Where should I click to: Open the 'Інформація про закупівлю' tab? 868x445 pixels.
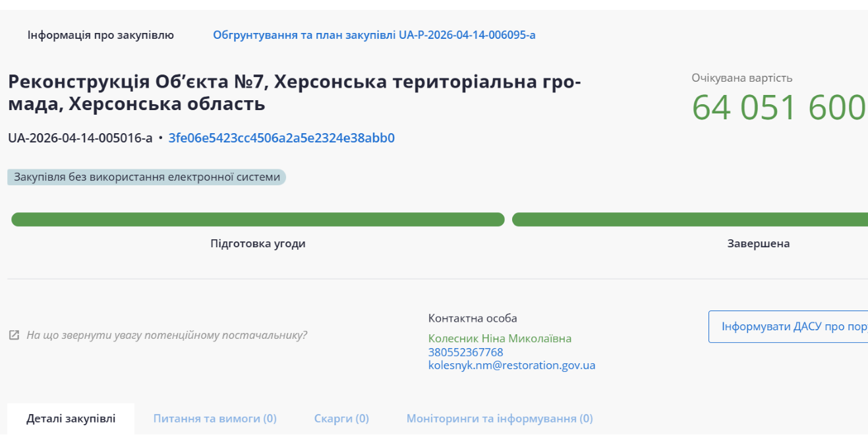tap(101, 35)
